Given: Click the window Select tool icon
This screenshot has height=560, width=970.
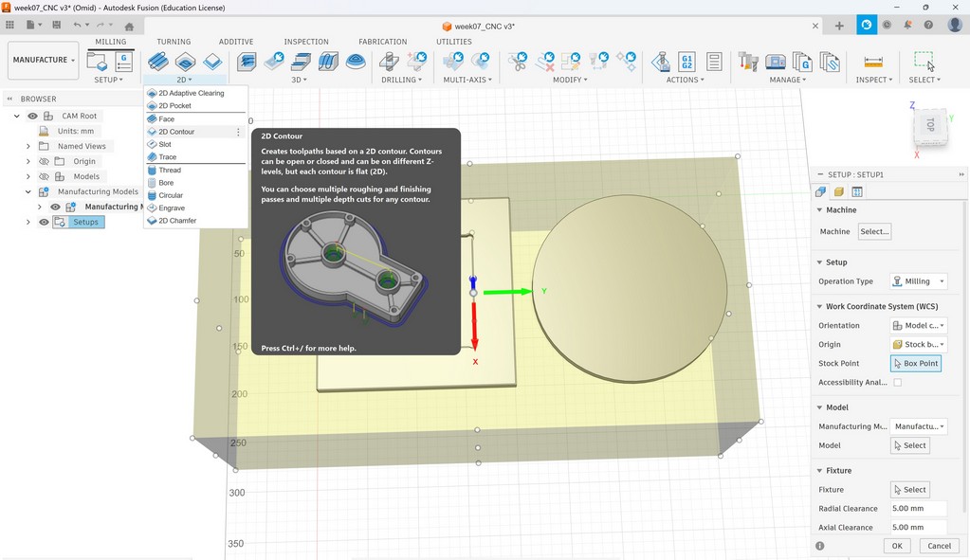Looking at the screenshot, I should click(x=924, y=61).
